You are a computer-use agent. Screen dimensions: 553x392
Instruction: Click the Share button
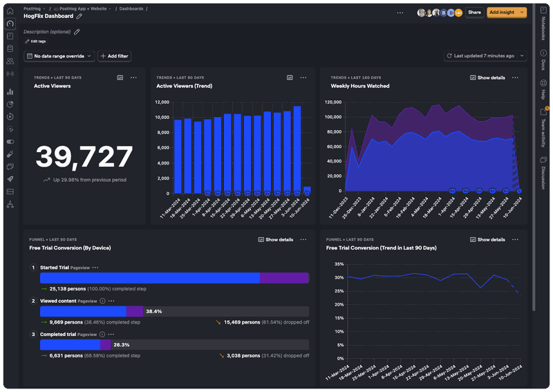point(474,12)
